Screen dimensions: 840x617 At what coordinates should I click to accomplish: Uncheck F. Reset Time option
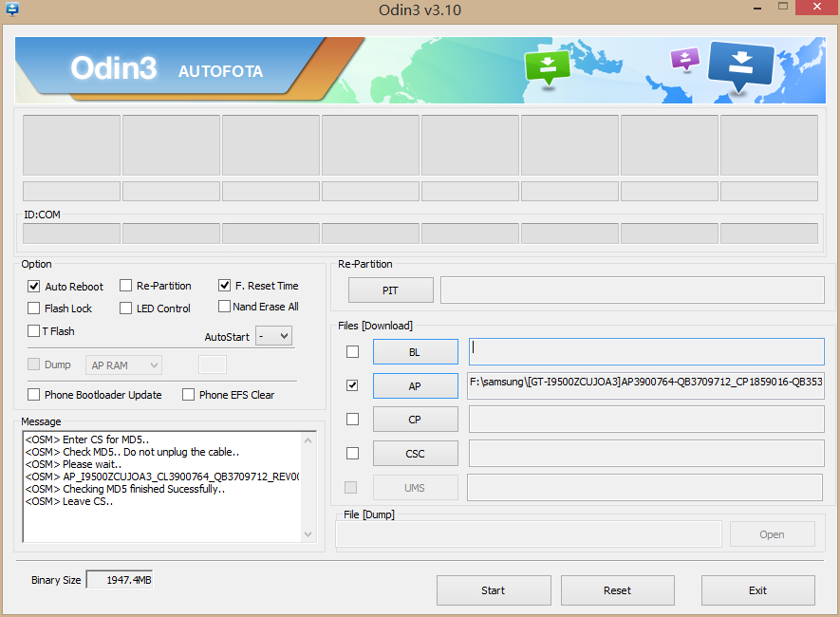(224, 286)
